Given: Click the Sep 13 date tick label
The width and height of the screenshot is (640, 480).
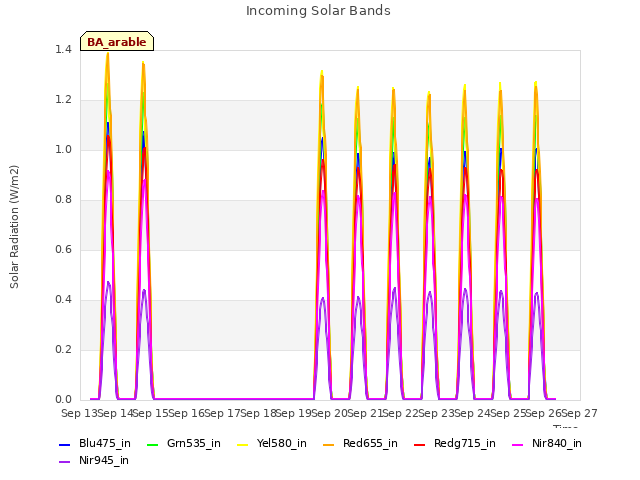Looking at the screenshot, I should (x=79, y=413).
